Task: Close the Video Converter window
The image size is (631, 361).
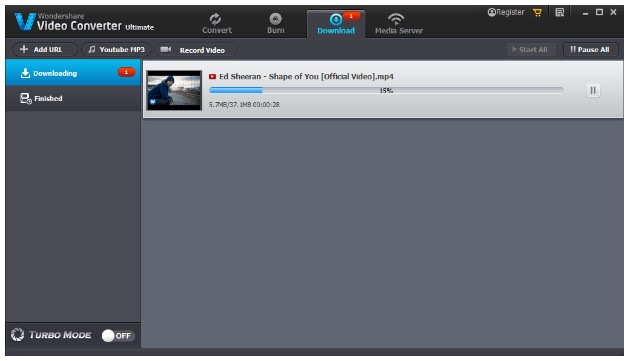Action: 613,12
